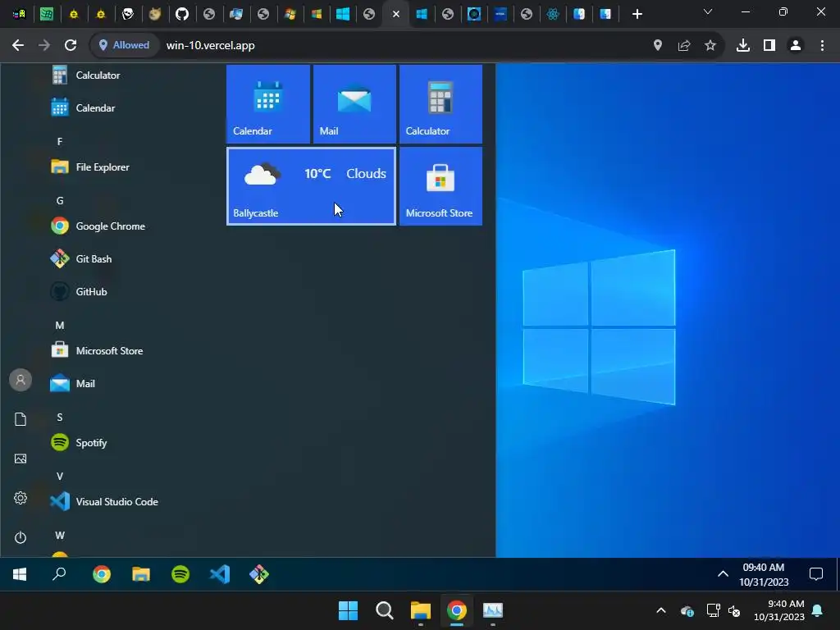The image size is (840, 630).
Task: Jump to letter F section header
Action: tap(59, 141)
